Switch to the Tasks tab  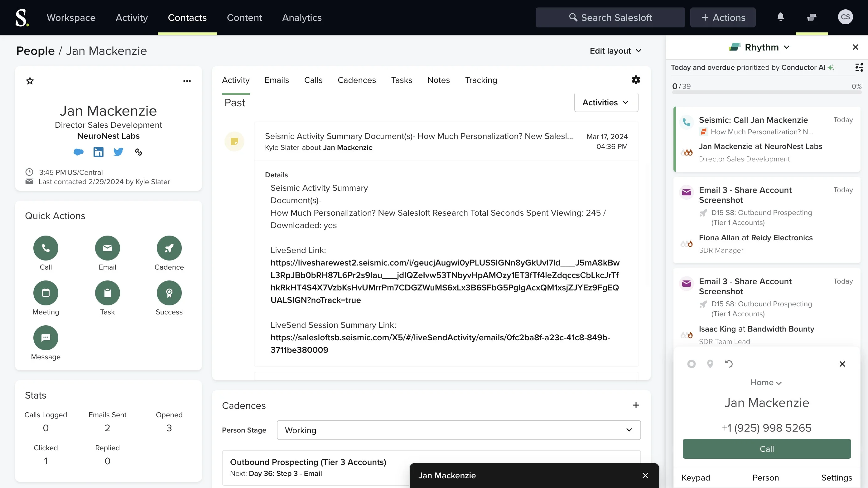pyautogui.click(x=402, y=80)
